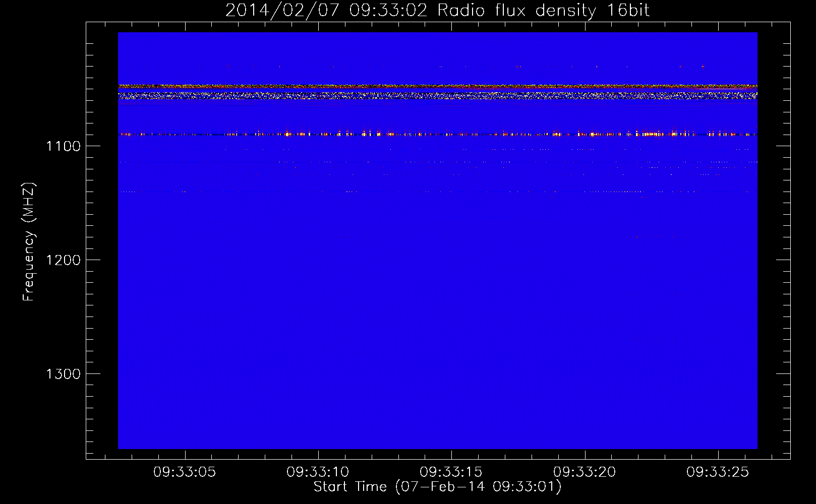
Task: Click the 'Start Time (07-Feb-14 09:33:01)' axis label
Action: point(437,487)
